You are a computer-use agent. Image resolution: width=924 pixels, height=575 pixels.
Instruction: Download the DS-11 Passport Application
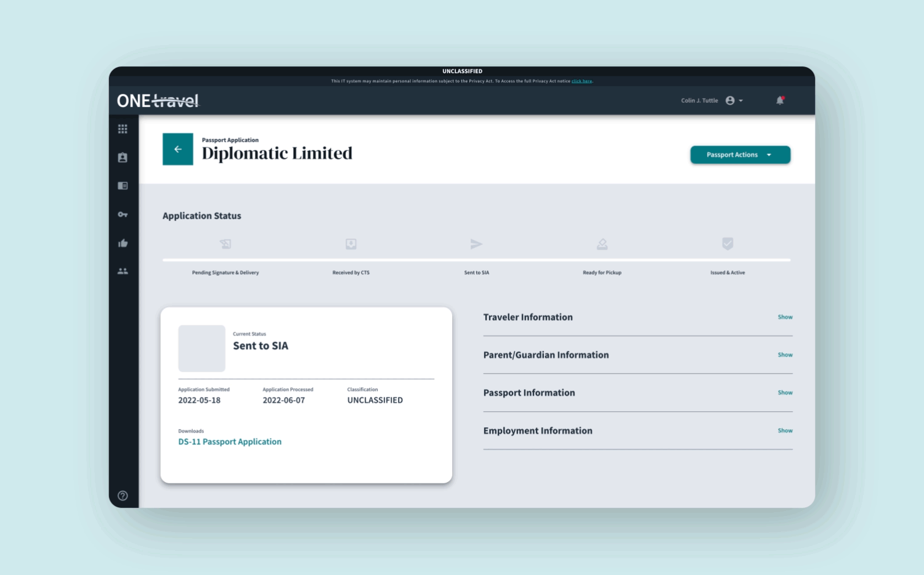tap(230, 442)
